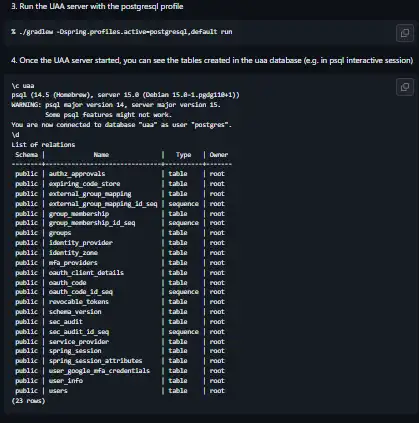Click 'root' owner in the user_info row

[217, 381]
